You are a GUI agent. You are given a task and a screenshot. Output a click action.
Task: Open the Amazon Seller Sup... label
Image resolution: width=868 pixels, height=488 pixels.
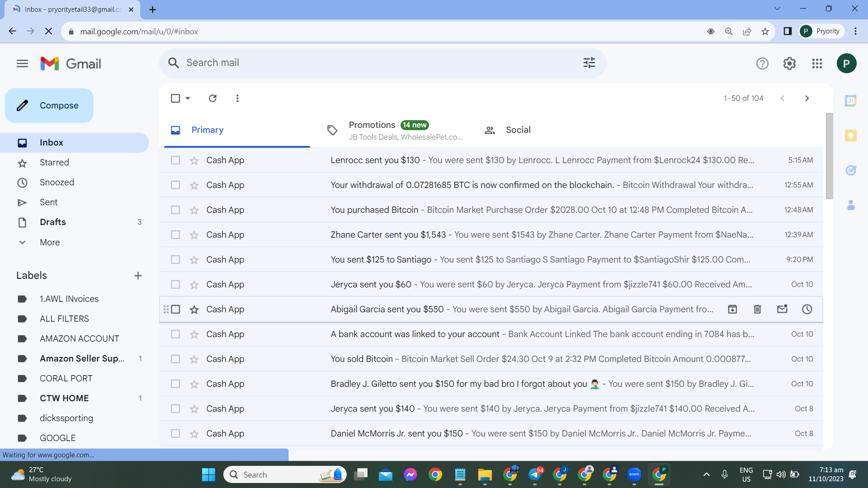point(82,359)
